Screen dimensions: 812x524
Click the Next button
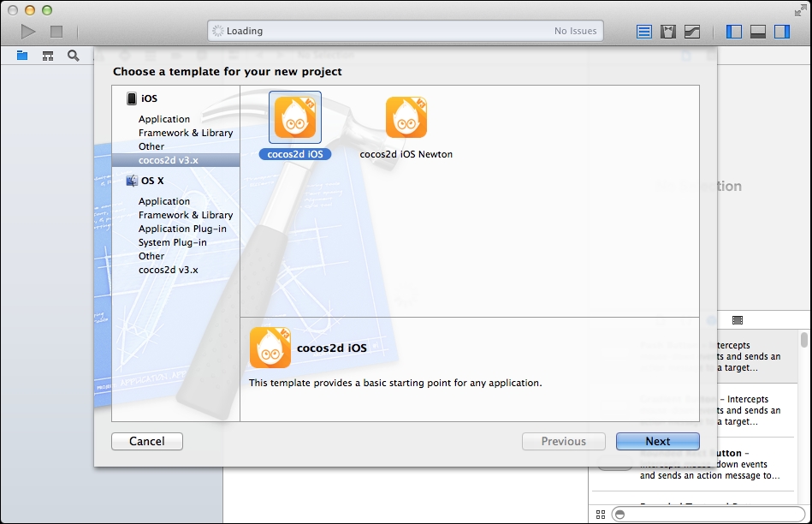pos(658,441)
